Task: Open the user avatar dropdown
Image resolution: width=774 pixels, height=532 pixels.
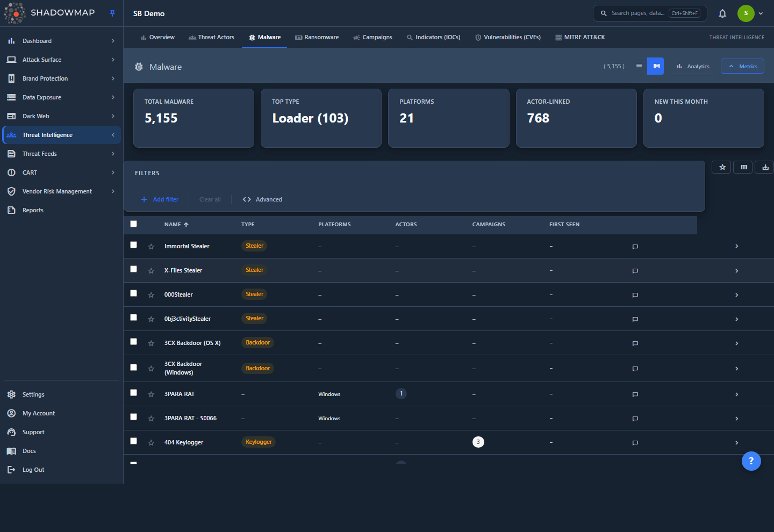Action: click(750, 13)
